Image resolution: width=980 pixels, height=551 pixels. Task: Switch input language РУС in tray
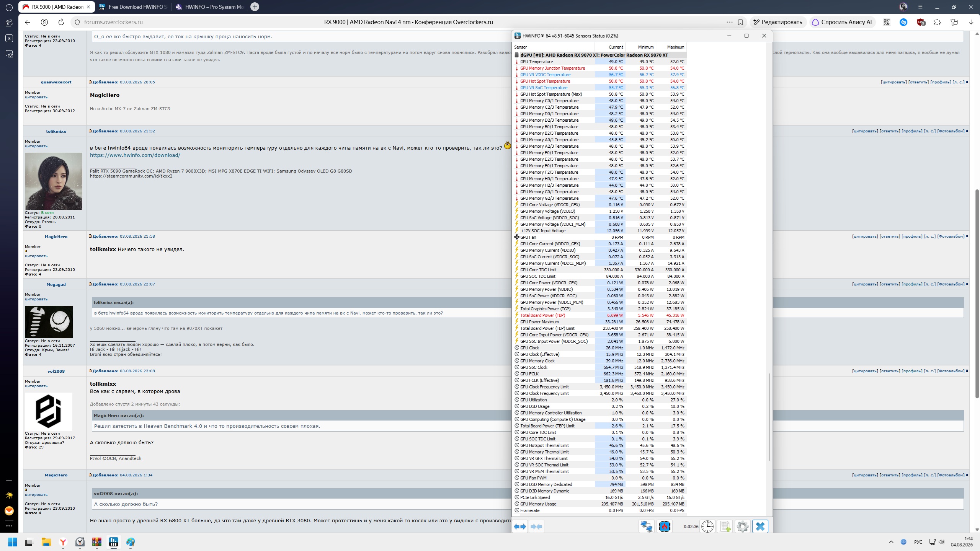point(918,542)
